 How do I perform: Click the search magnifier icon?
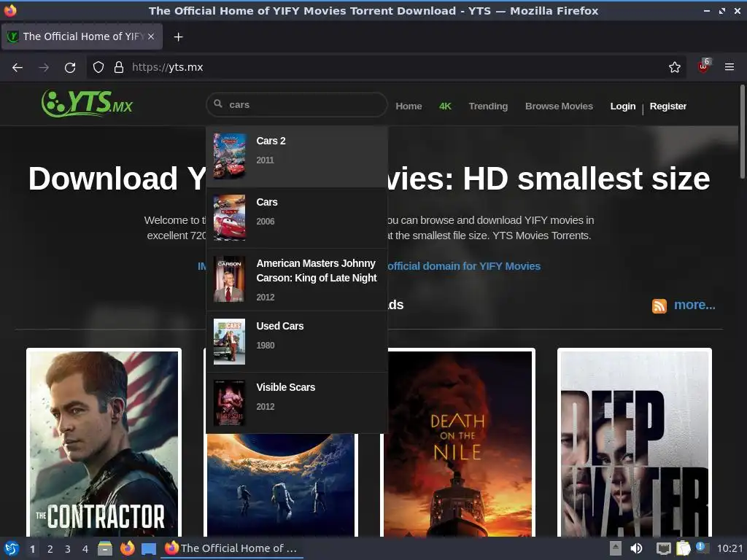(218, 104)
